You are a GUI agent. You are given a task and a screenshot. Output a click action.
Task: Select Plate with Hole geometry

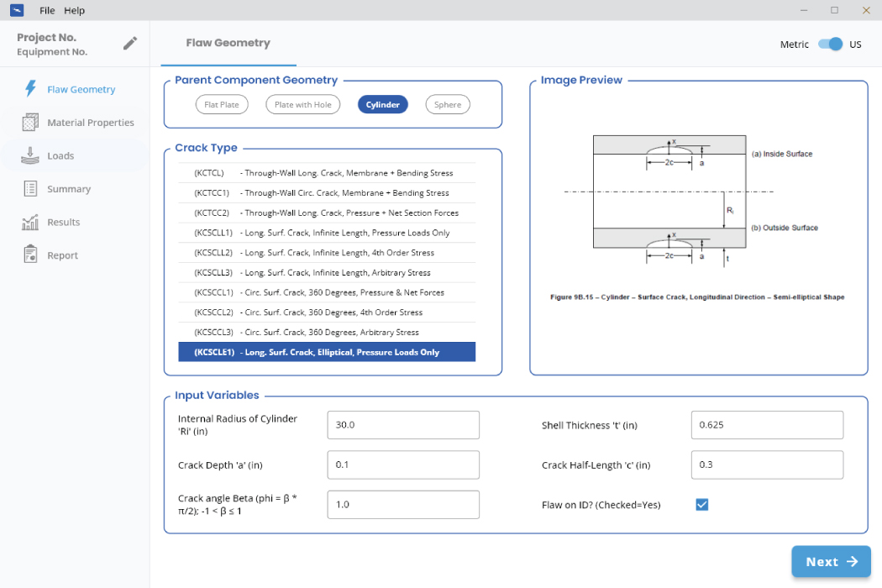pos(303,105)
